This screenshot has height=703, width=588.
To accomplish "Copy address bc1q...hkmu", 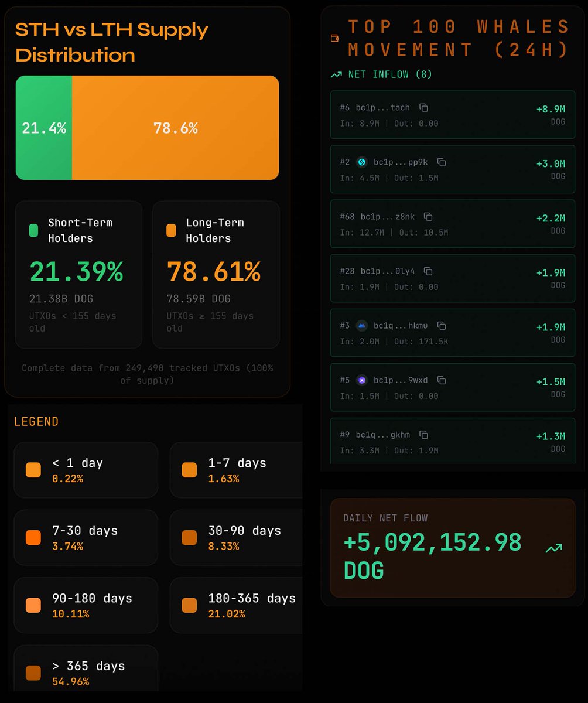I will [x=442, y=326].
